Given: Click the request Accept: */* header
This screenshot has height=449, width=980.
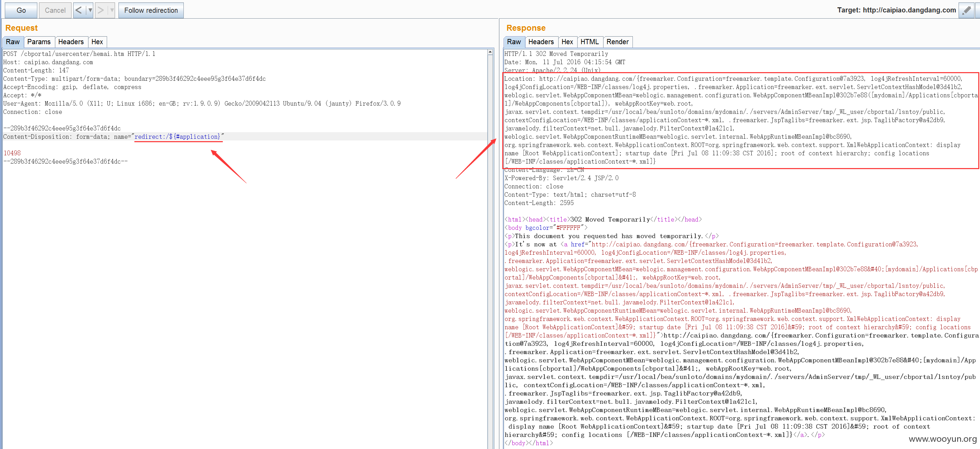Looking at the screenshot, I should pos(22,96).
